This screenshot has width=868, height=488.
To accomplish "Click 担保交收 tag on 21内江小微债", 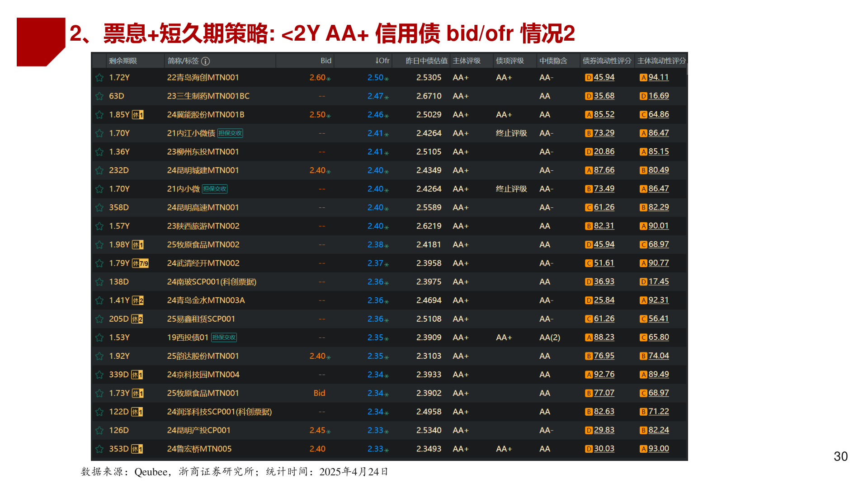I will [x=230, y=133].
